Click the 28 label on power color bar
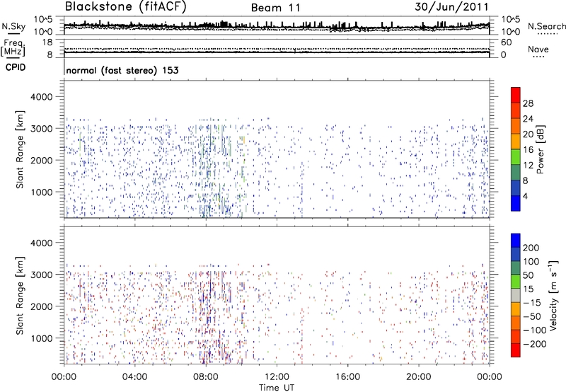This screenshot has height=392, width=566. 528,103
